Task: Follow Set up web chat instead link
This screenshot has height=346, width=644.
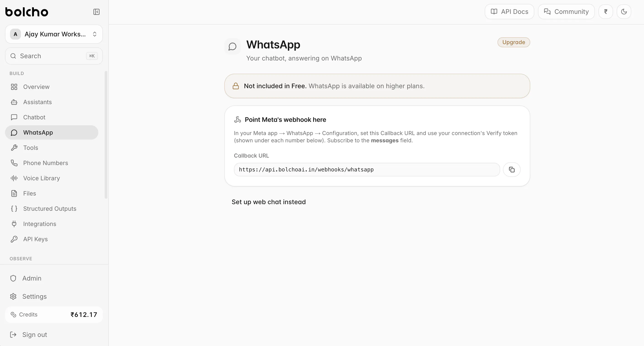Action: click(269, 202)
